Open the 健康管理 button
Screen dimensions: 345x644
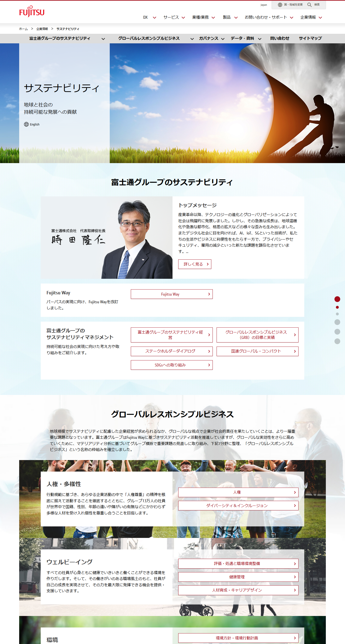[x=238, y=577]
